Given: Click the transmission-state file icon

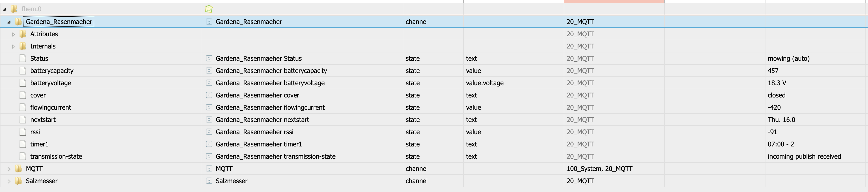Looking at the screenshot, I should tap(23, 156).
